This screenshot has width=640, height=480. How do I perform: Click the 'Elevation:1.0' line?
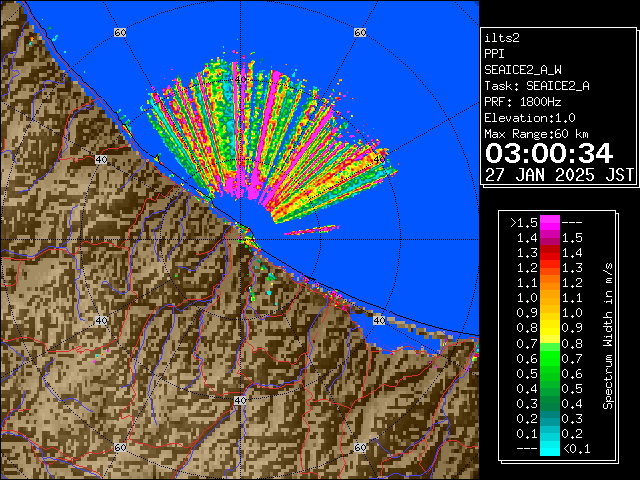530,118
